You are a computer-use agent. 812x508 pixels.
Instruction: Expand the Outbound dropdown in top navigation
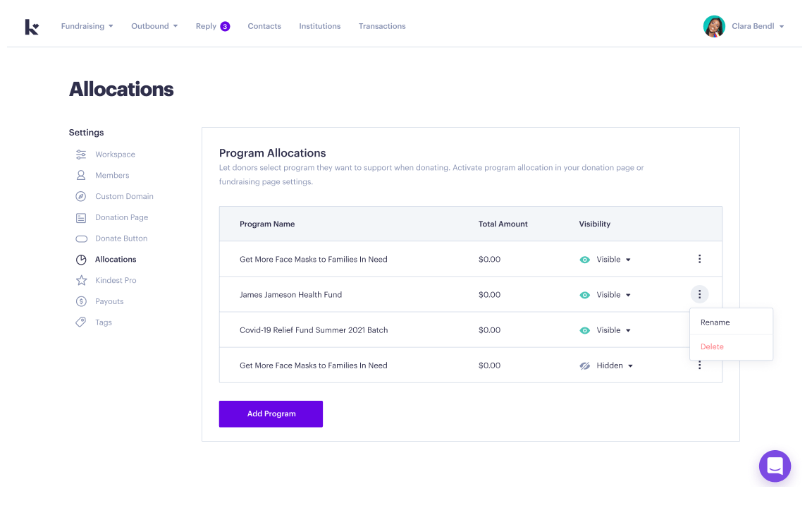[x=154, y=26]
